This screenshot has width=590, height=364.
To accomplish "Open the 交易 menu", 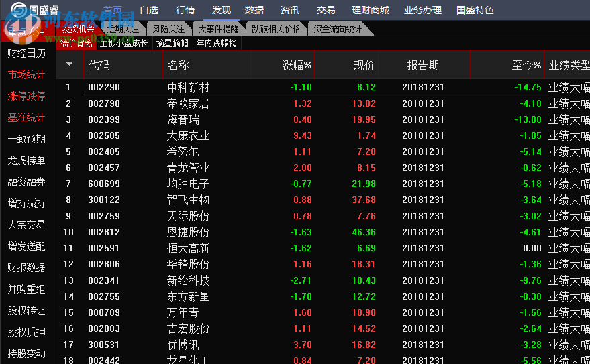I will click(x=326, y=10).
